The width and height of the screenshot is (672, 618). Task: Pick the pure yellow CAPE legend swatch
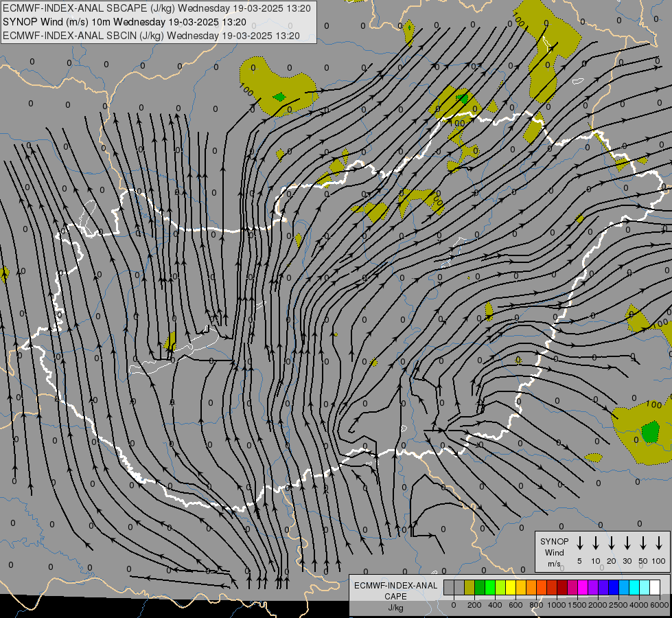(511, 587)
